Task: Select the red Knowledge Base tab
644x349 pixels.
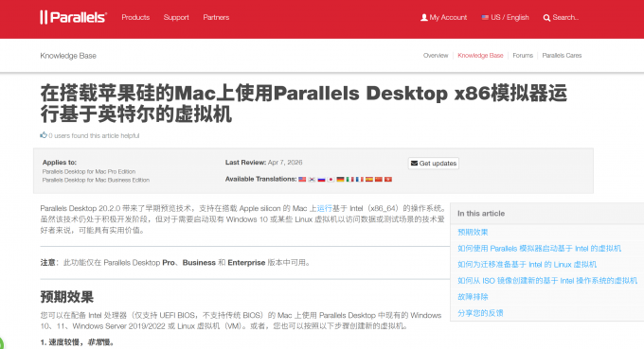Action: (x=480, y=56)
